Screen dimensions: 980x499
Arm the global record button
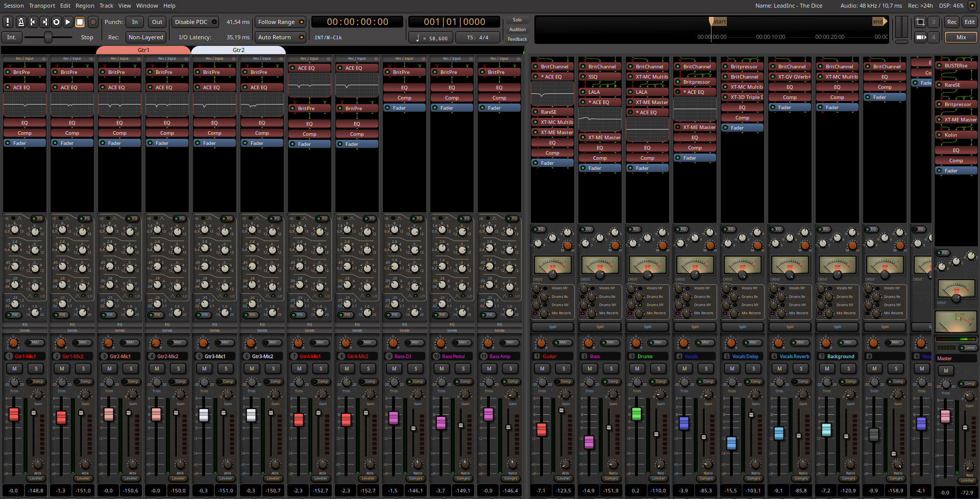click(93, 22)
